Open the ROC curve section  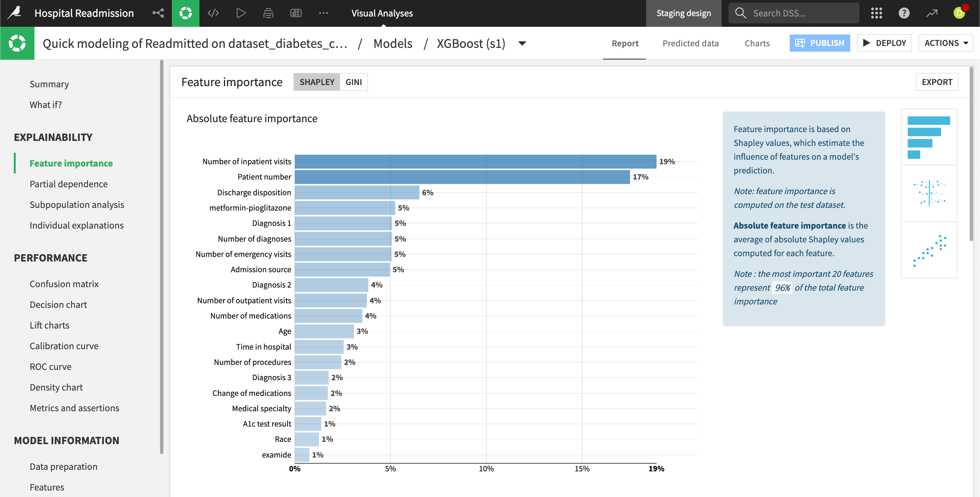[x=50, y=366]
